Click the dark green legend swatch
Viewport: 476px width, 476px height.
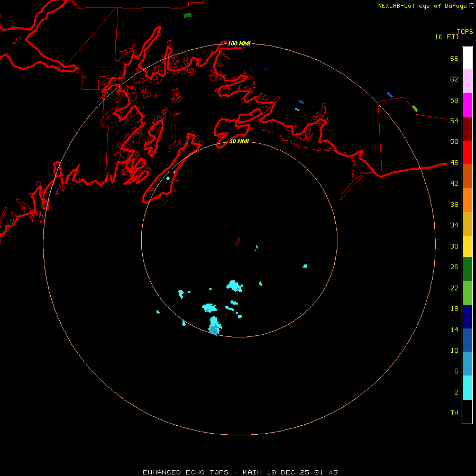467,269
